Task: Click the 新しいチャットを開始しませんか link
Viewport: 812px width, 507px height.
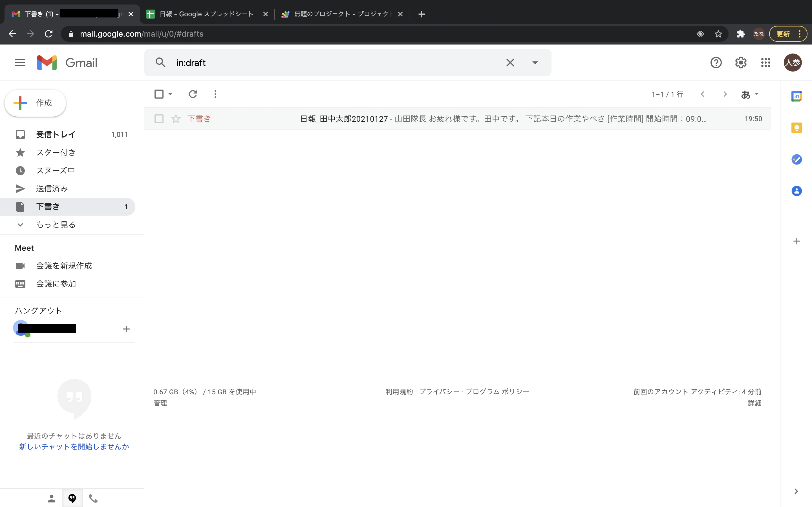Action: [74, 446]
